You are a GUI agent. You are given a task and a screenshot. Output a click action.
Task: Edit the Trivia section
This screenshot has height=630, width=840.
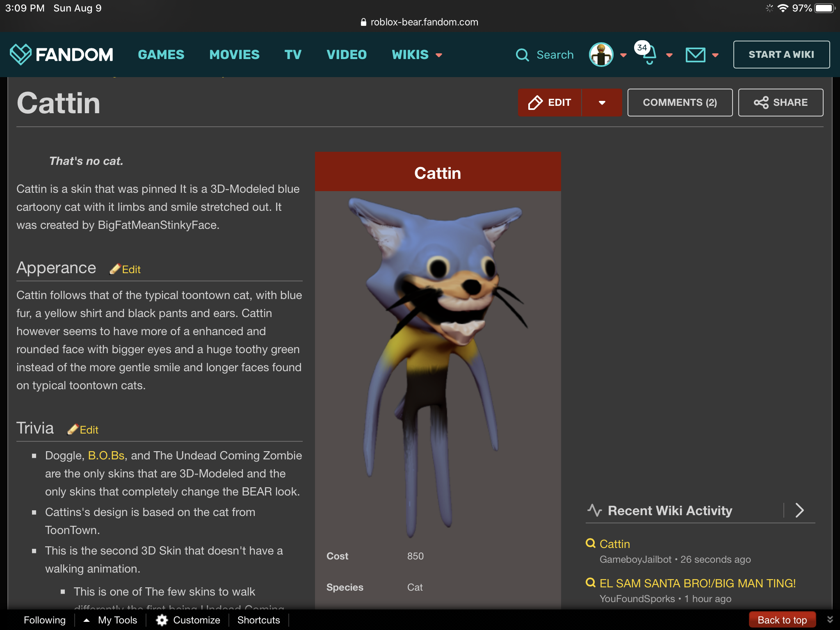tap(89, 430)
